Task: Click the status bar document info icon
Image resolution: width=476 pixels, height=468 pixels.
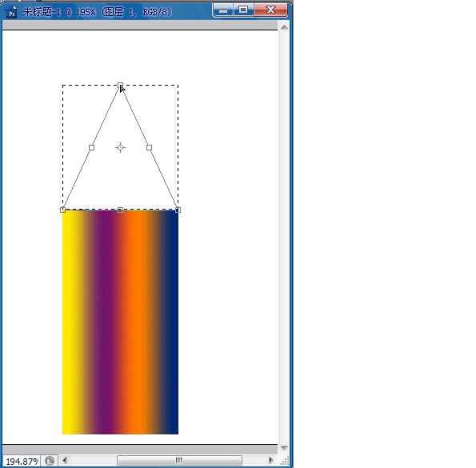Action: [50, 461]
